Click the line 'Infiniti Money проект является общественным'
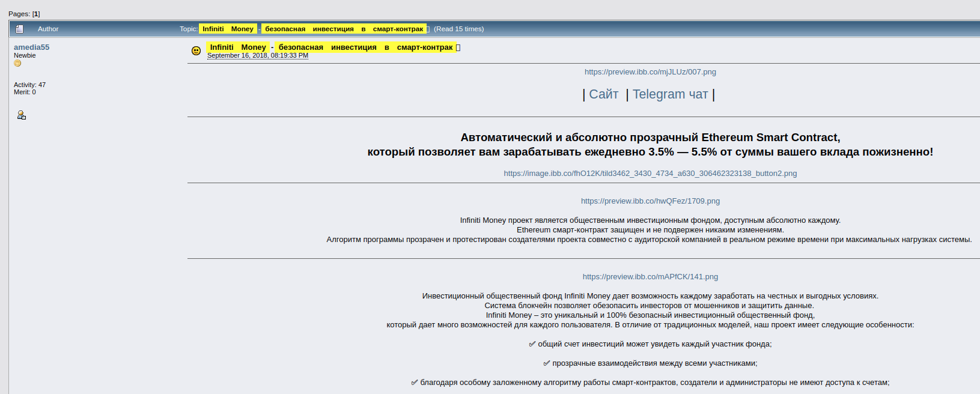This screenshot has height=394, width=980. (650, 220)
